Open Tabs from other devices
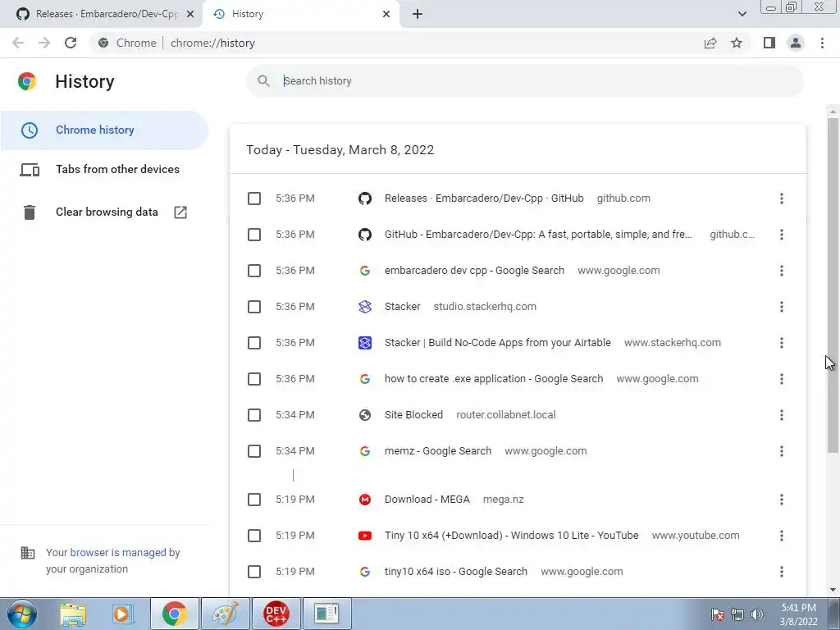Screen dimensions: 840x630 (x=104, y=170)
